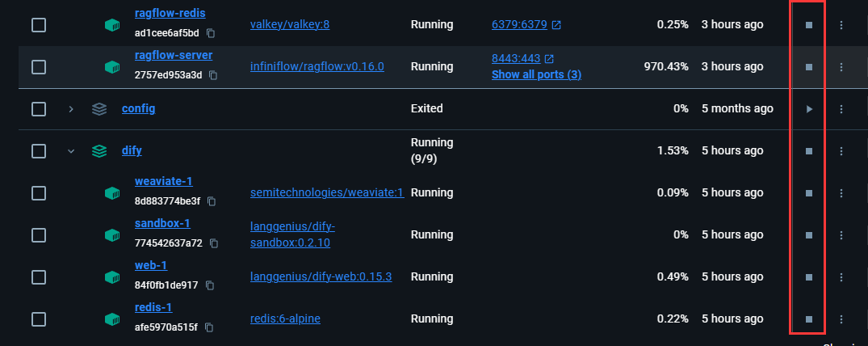Viewport: 868px width, 346px height.
Task: Stop the ragflow-server container
Action: pos(809,67)
